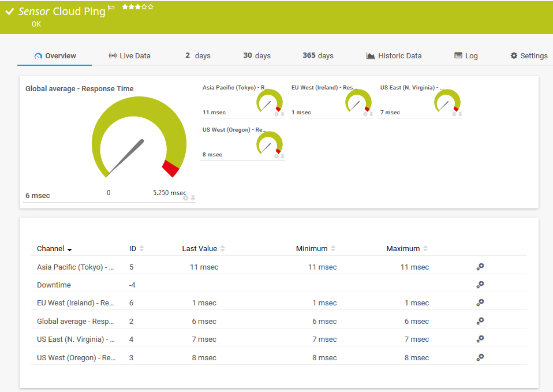This screenshot has height=392, width=553.
Task: Sort table by ID column
Action: click(x=141, y=249)
